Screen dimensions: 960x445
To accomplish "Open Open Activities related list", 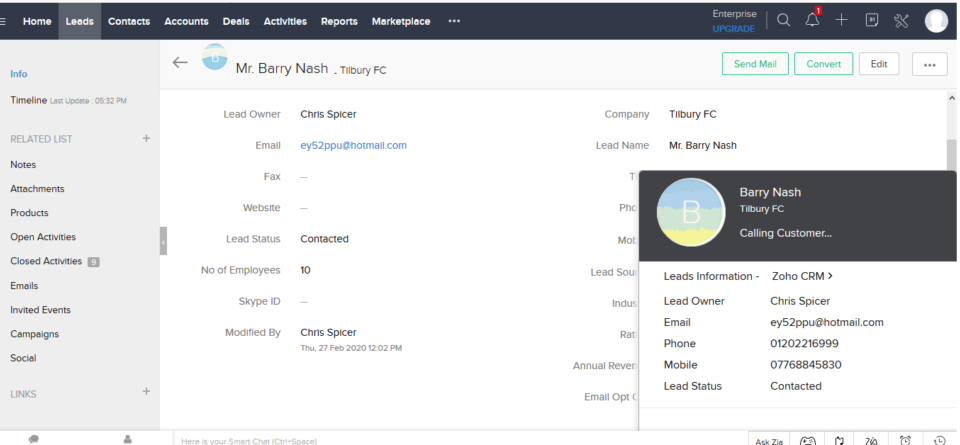I will click(x=43, y=237).
